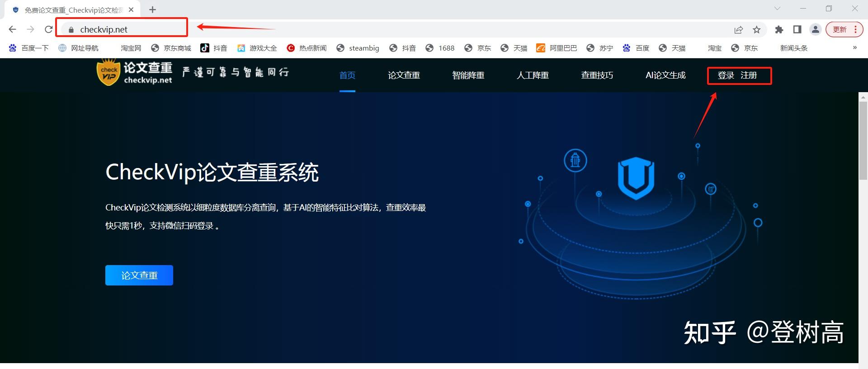Open the 智能降重 navigation menu
Image resolution: width=868 pixels, height=369 pixels.
point(468,75)
